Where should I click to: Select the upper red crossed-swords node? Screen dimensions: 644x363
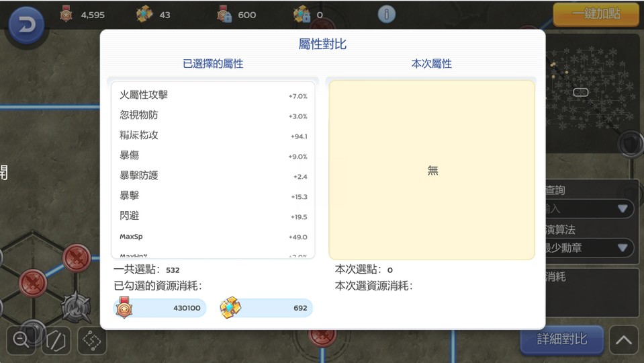[x=77, y=258]
